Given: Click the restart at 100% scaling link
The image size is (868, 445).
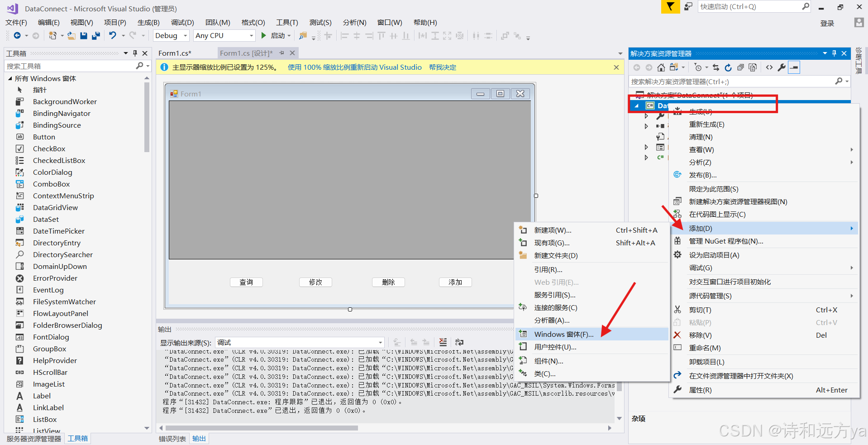Looking at the screenshot, I should coord(355,67).
